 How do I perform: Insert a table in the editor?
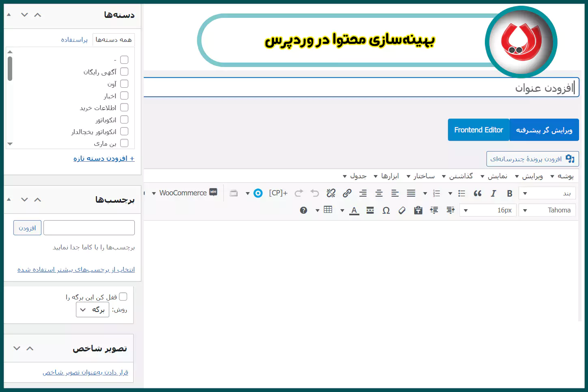pyautogui.click(x=329, y=210)
